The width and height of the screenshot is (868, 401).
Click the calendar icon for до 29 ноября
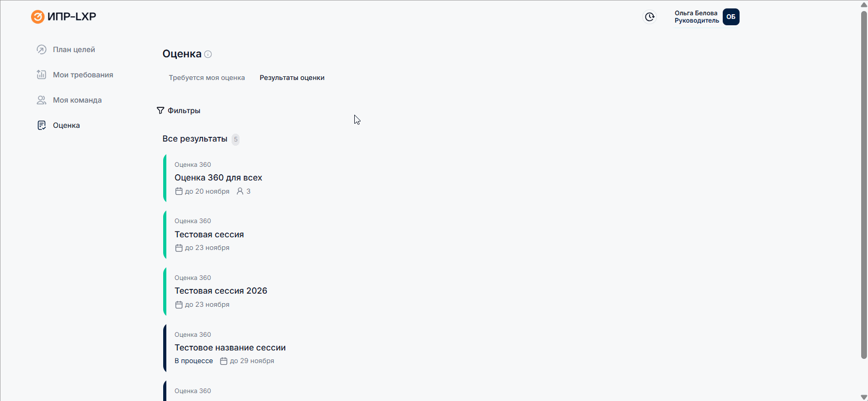click(x=224, y=361)
